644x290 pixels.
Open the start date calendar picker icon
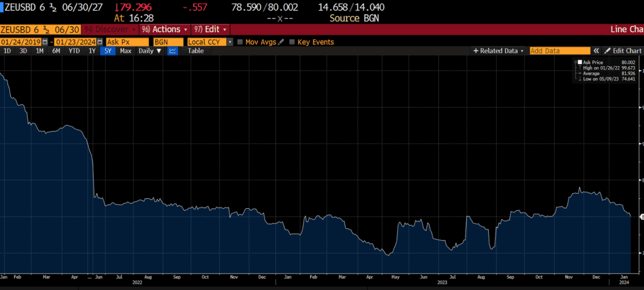click(x=44, y=42)
